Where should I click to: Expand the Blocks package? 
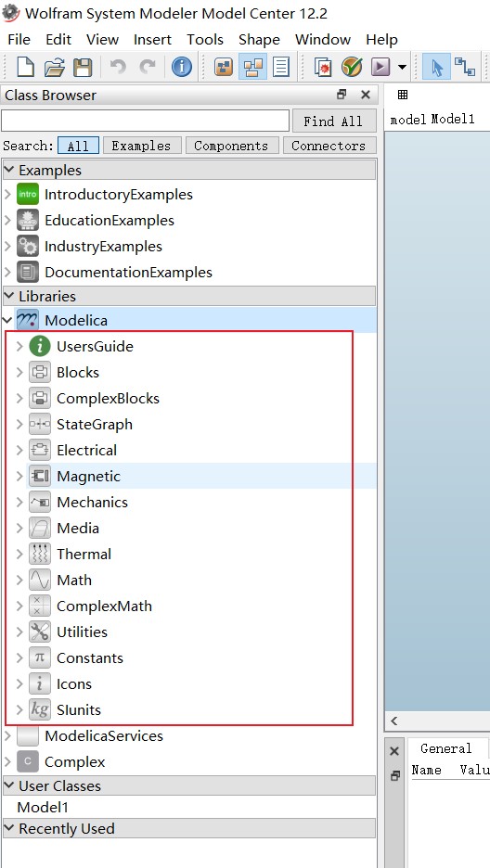19,372
